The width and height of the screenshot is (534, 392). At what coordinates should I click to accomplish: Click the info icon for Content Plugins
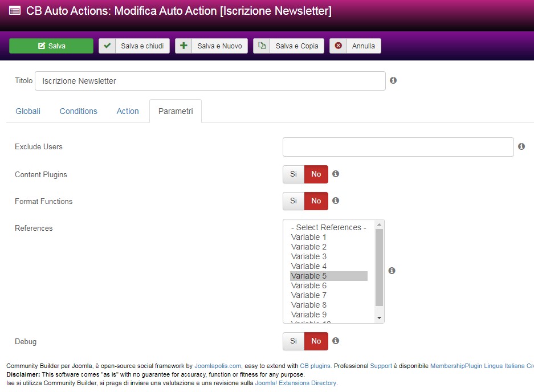336,174
